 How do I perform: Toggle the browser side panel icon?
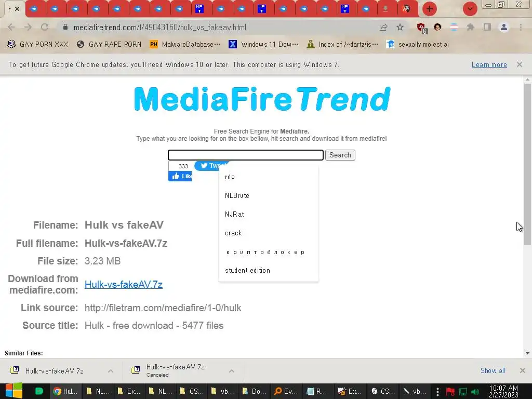point(487,27)
